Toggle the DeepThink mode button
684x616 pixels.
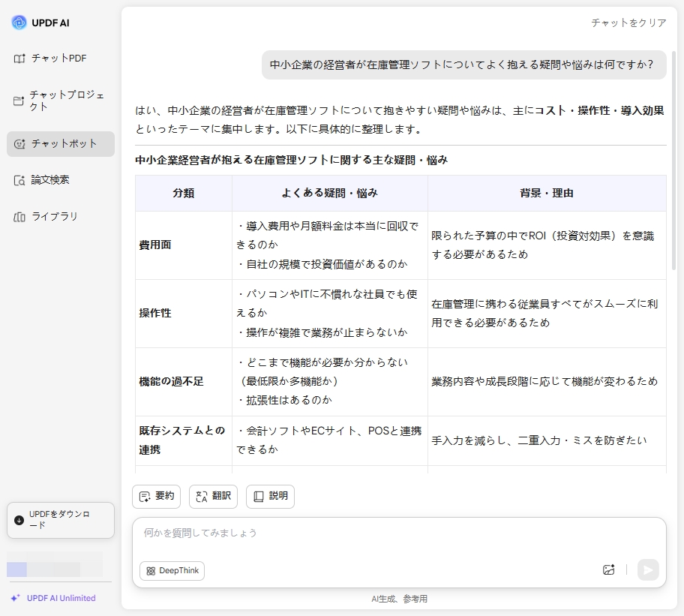tap(172, 571)
